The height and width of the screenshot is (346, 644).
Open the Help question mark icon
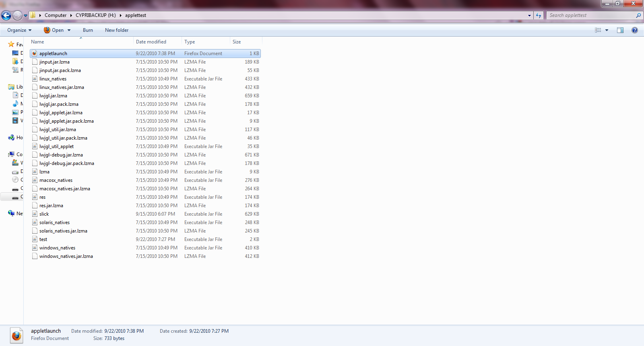tap(635, 30)
